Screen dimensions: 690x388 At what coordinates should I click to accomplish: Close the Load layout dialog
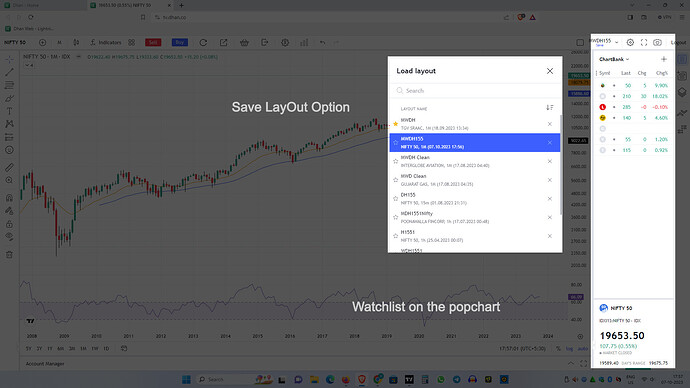550,71
